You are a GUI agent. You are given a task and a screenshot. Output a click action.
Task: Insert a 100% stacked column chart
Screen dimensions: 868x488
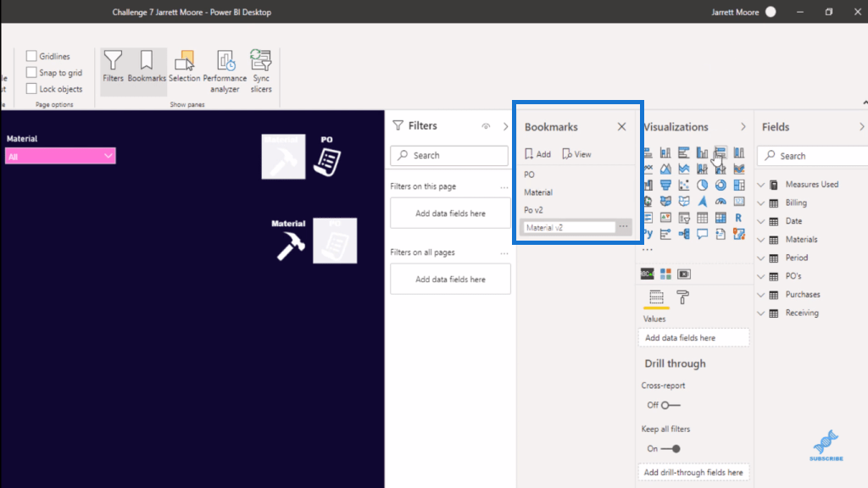point(739,152)
